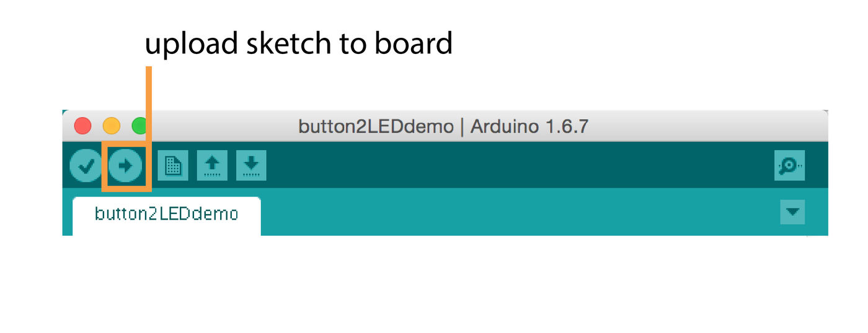The height and width of the screenshot is (333, 868).
Task: Create a new sketch via the page icon
Action: (172, 166)
